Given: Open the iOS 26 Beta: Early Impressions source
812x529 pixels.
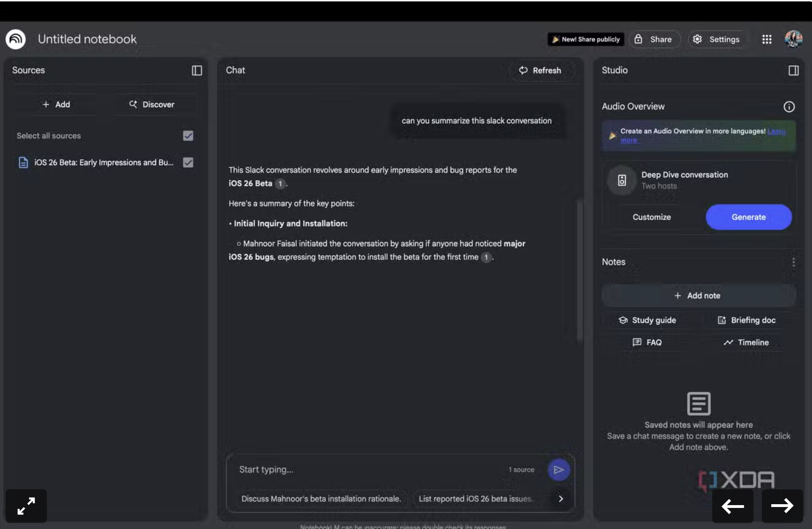Looking at the screenshot, I should click(104, 162).
